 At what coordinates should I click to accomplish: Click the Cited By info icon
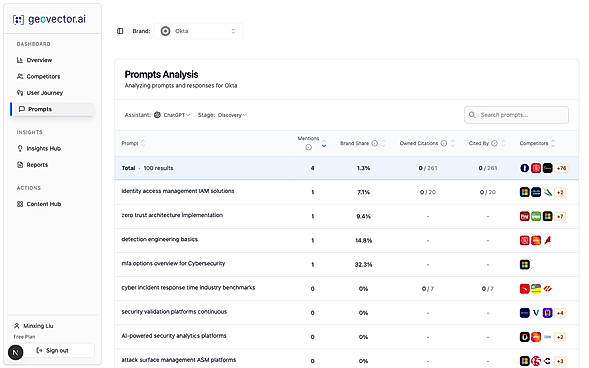[494, 143]
